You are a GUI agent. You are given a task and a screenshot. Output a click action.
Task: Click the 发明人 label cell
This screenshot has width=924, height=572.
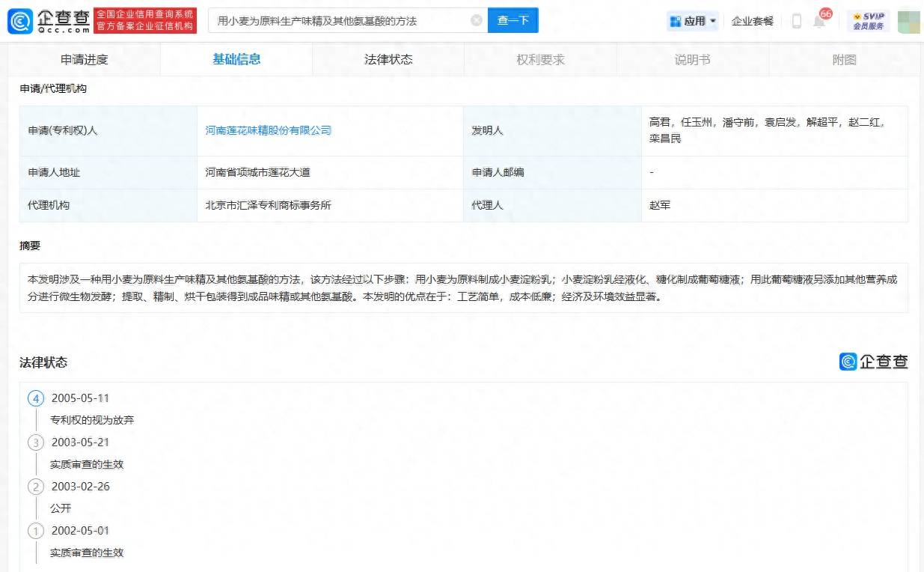pos(552,130)
